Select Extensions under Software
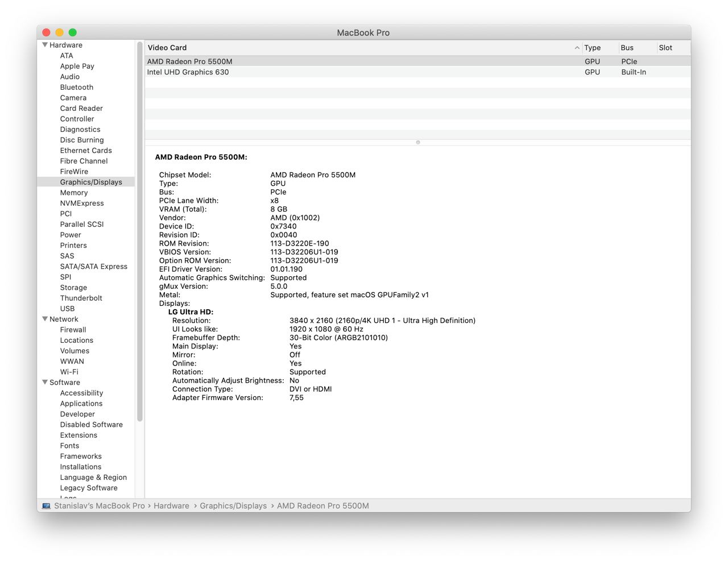This screenshot has width=728, height=561. tap(78, 435)
